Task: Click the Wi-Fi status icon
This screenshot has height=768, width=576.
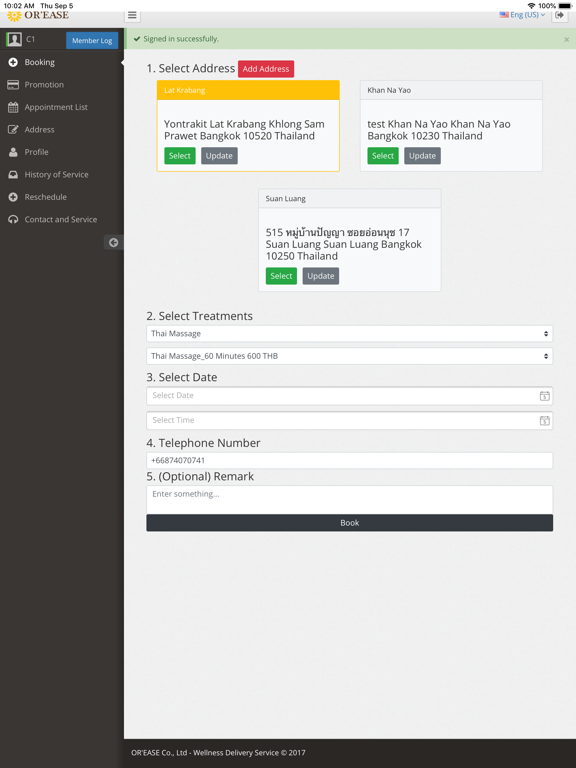Action: pos(531,5)
